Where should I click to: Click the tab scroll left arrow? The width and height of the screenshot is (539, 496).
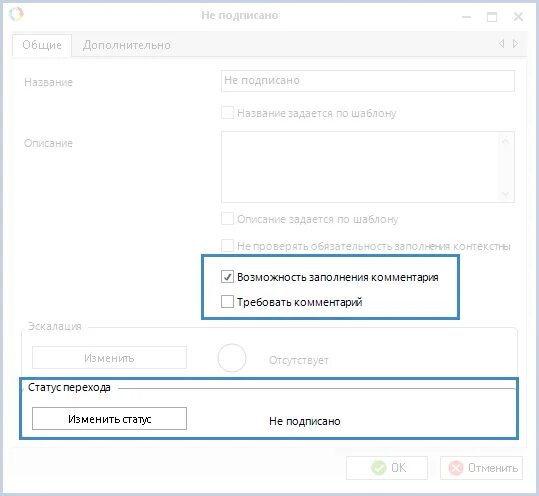[502, 44]
